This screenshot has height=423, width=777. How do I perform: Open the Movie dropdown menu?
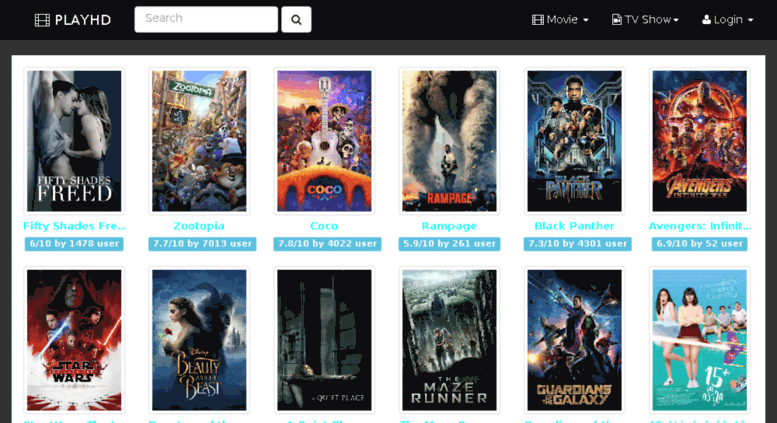[560, 20]
